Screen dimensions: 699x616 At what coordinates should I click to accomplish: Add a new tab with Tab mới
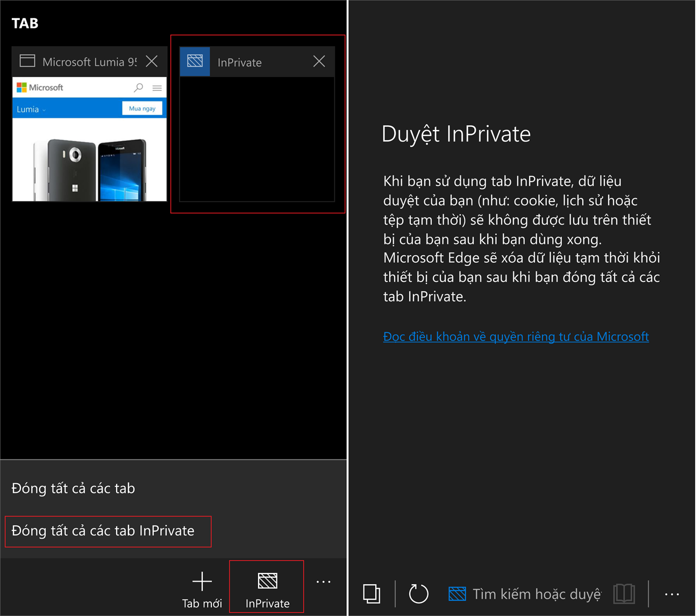202,589
